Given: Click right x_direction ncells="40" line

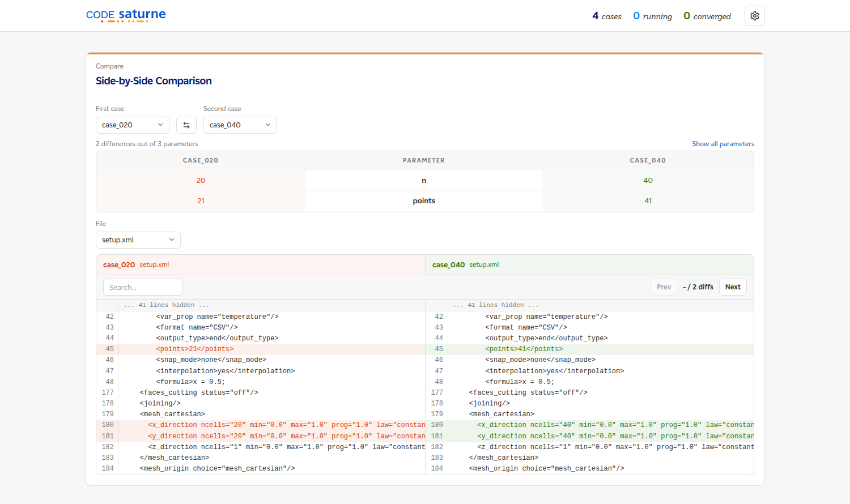Looking at the screenshot, I should click(x=589, y=425).
